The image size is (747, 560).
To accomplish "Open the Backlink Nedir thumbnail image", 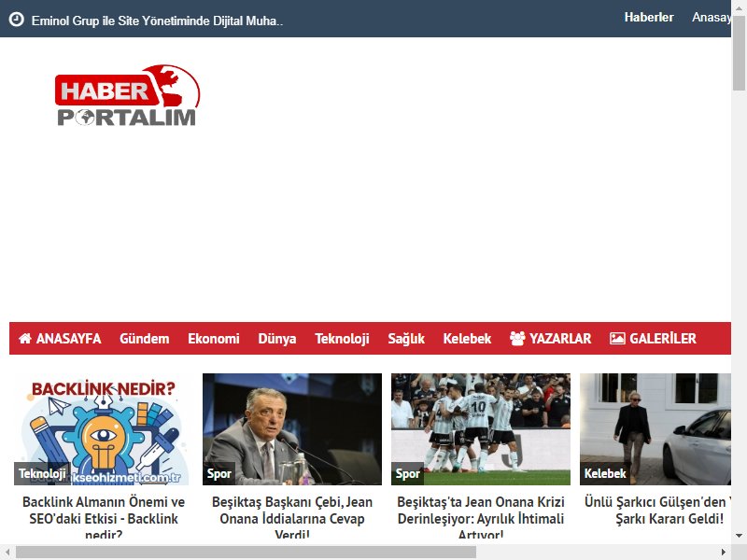I will [x=104, y=429].
